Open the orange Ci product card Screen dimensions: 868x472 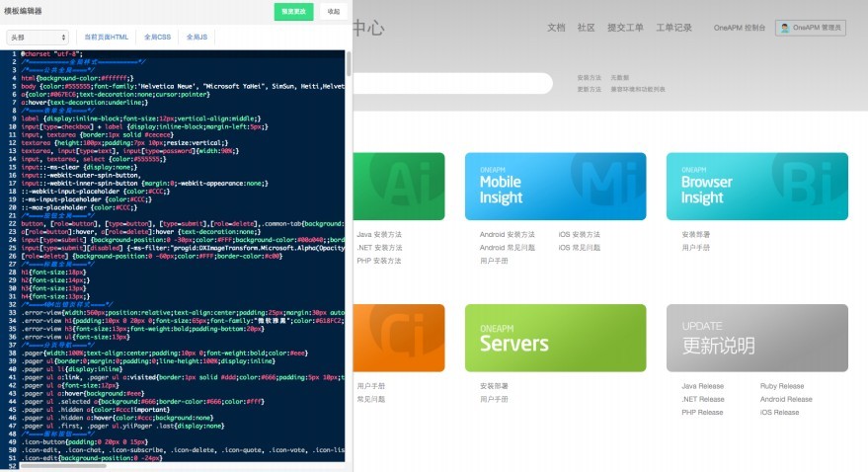click(x=399, y=338)
